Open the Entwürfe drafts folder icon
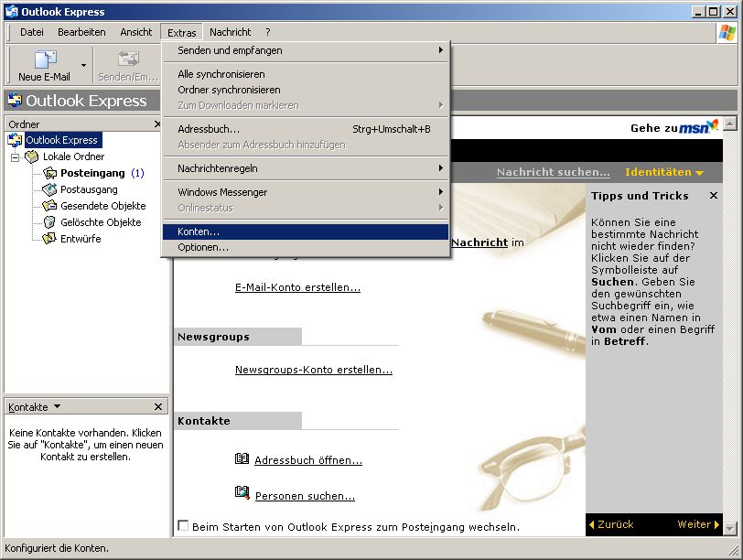This screenshot has height=560, width=743. click(49, 239)
